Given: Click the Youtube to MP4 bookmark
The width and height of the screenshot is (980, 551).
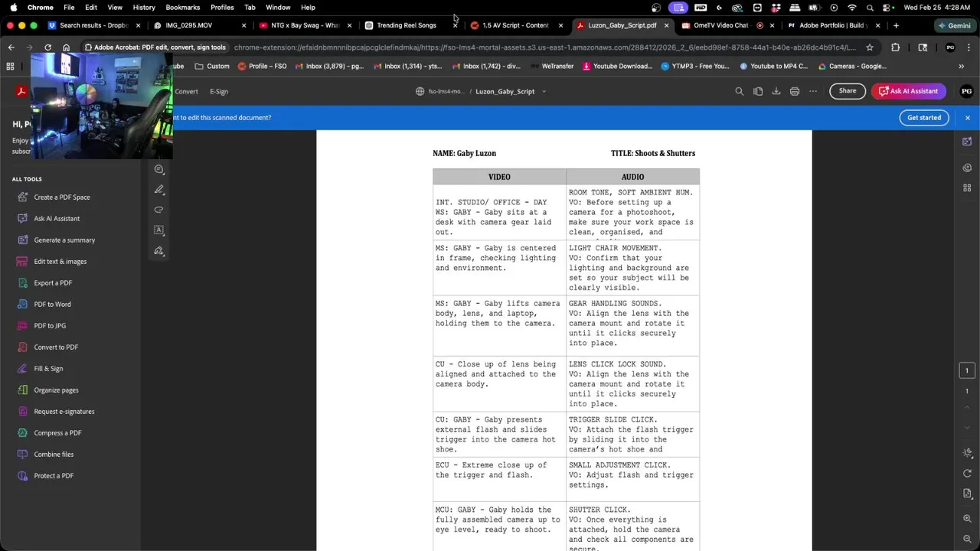Looking at the screenshot, I should click(x=773, y=66).
